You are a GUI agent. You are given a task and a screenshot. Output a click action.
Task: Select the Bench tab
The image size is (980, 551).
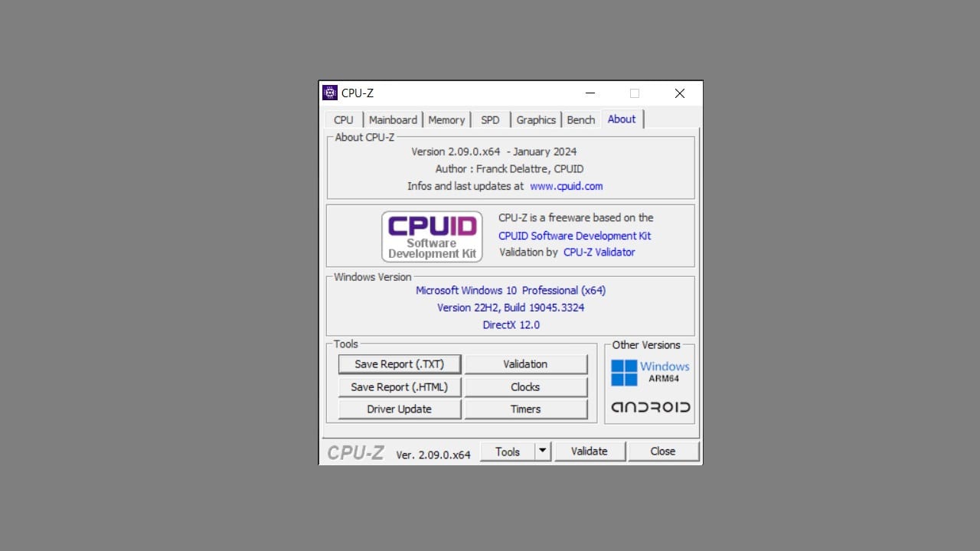click(x=580, y=119)
